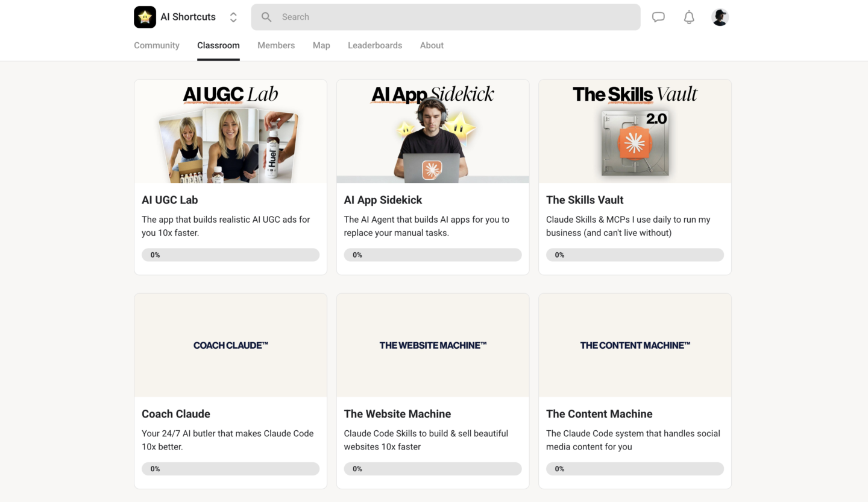Screen dimensions: 868x502
Task: Open the About tab
Action: tap(432, 45)
